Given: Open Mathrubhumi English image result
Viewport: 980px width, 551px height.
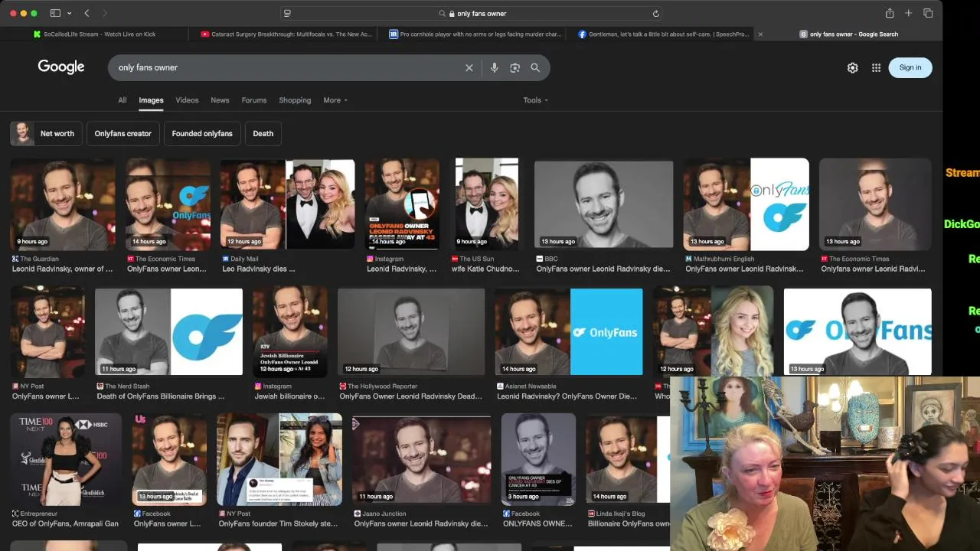Looking at the screenshot, I should click(746, 204).
